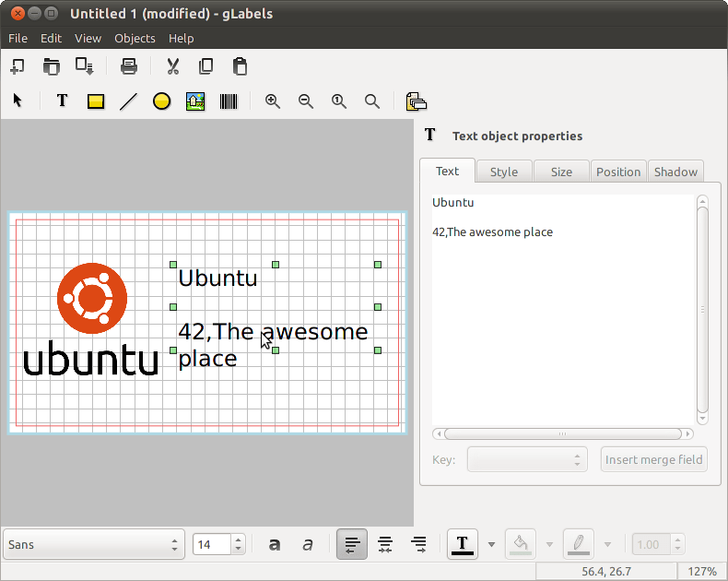Click the line color pencil button
Image resolution: width=728 pixels, height=581 pixels.
579,544
